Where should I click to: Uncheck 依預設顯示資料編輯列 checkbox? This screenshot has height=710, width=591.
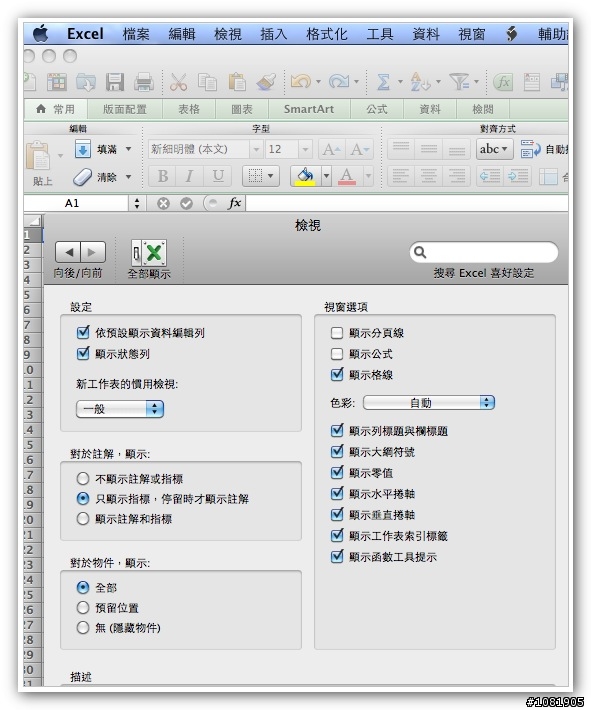[x=83, y=333]
